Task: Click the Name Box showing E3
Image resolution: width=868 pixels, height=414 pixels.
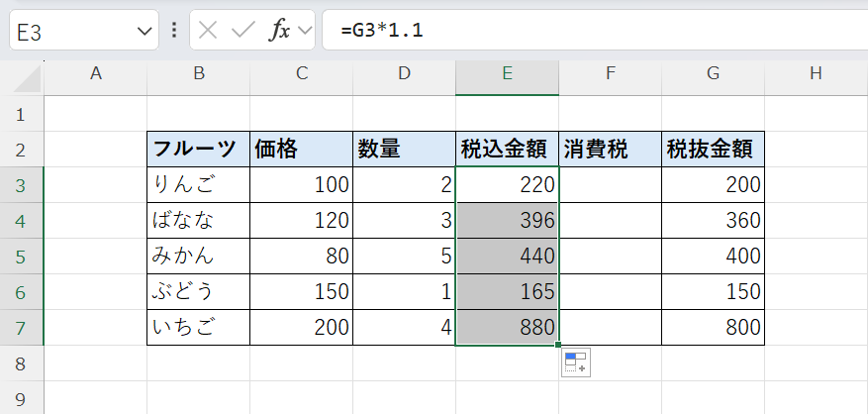Action: tap(69, 31)
